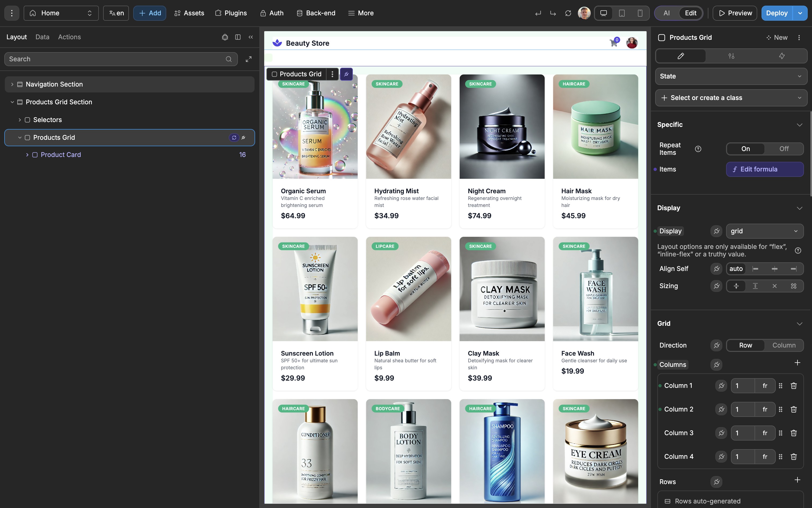Collapse the Display section
This screenshot has height=508, width=812.
tap(800, 208)
